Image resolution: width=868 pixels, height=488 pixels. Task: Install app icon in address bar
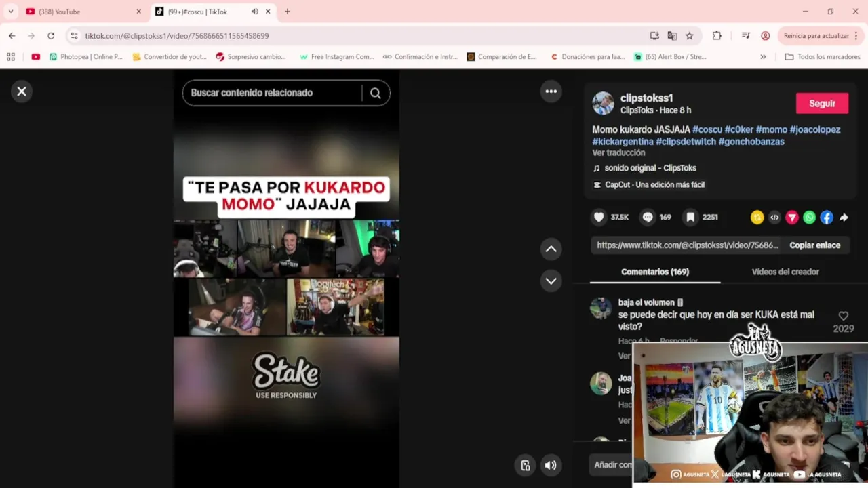(x=654, y=36)
